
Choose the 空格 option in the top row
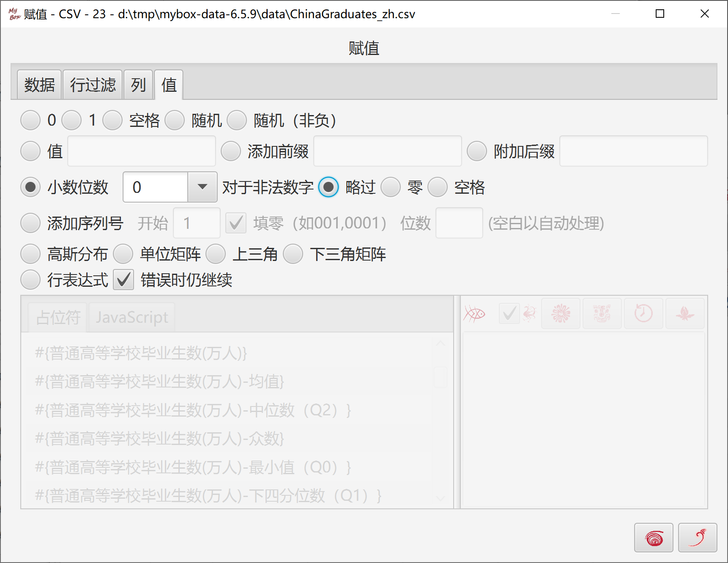click(x=112, y=120)
